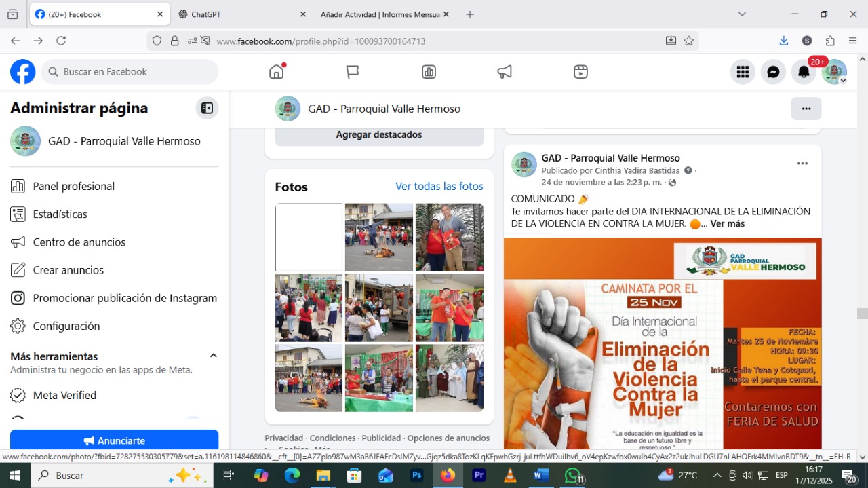Screen dimensions: 868x488
Task: Open Ver todas las fotos link
Action: 439,187
